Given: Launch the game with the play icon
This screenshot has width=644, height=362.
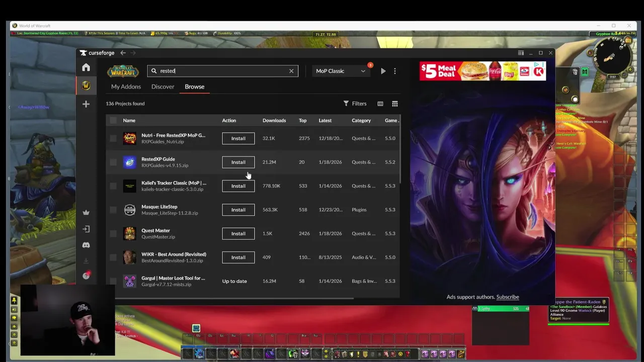Looking at the screenshot, I should (x=383, y=71).
